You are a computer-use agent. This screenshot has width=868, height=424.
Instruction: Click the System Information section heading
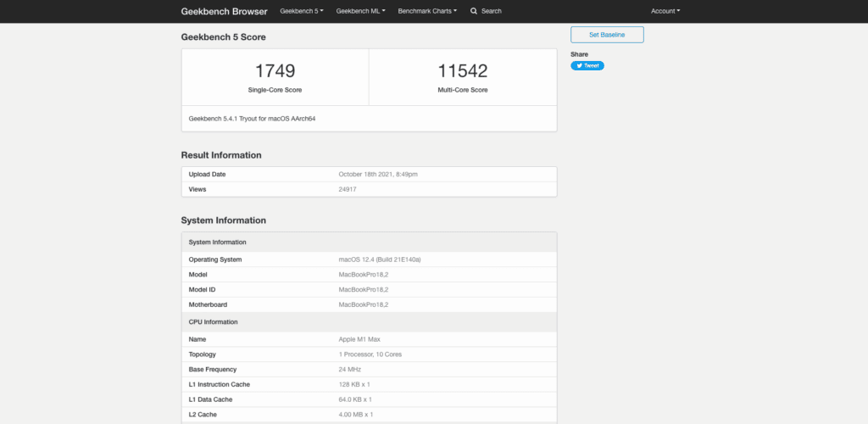(224, 220)
